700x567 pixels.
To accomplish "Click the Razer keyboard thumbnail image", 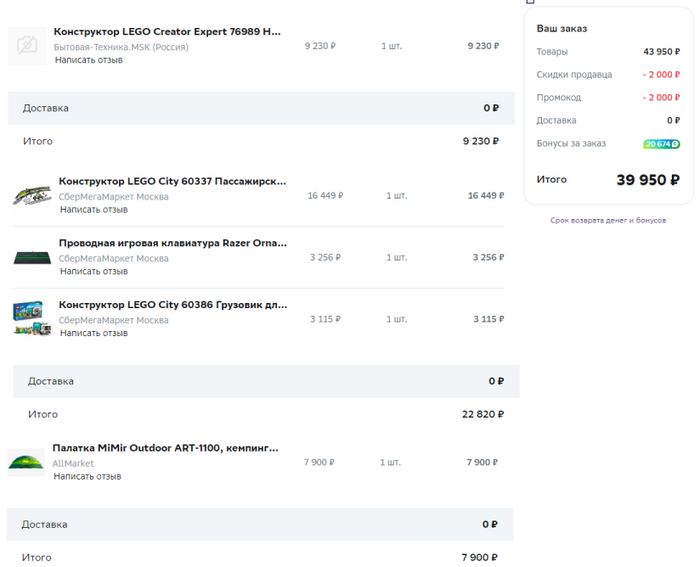I will [x=32, y=258].
